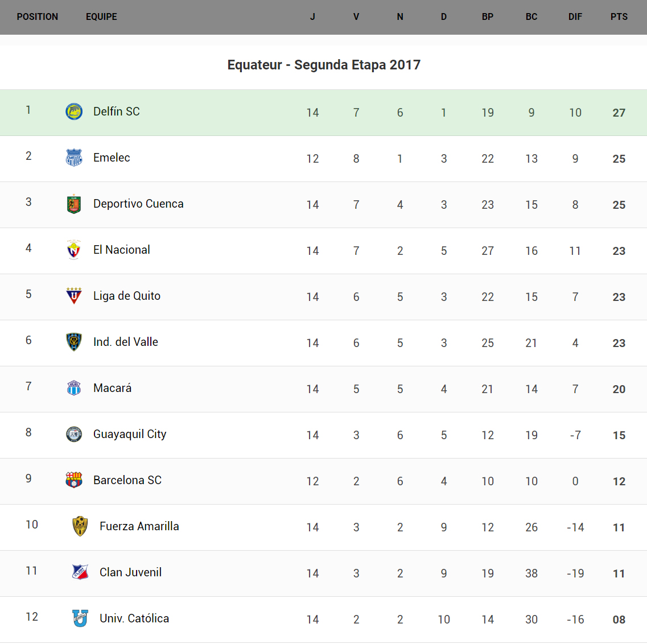Click the Delfín SC team crest
This screenshot has height=644, width=647.
click(x=74, y=112)
